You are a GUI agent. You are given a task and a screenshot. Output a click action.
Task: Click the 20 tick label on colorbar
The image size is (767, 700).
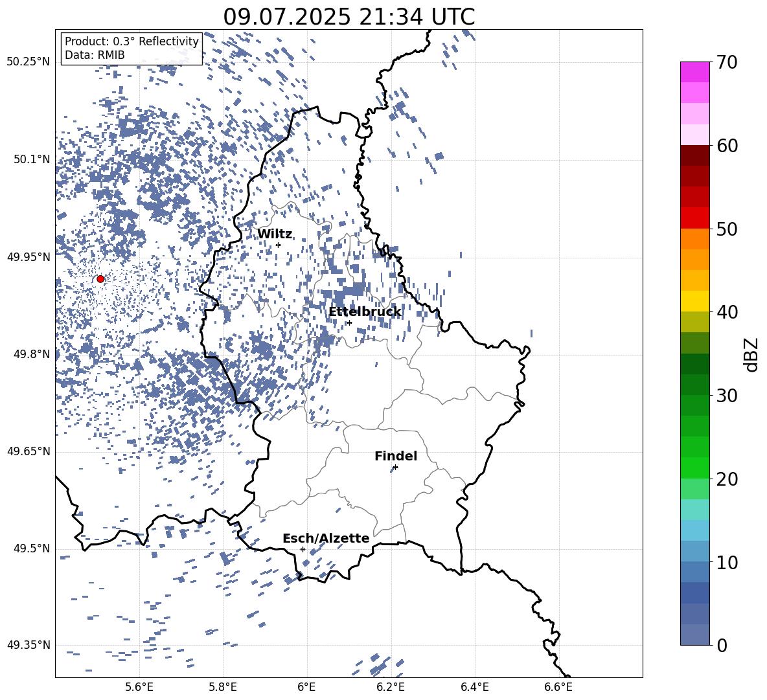[x=727, y=479]
